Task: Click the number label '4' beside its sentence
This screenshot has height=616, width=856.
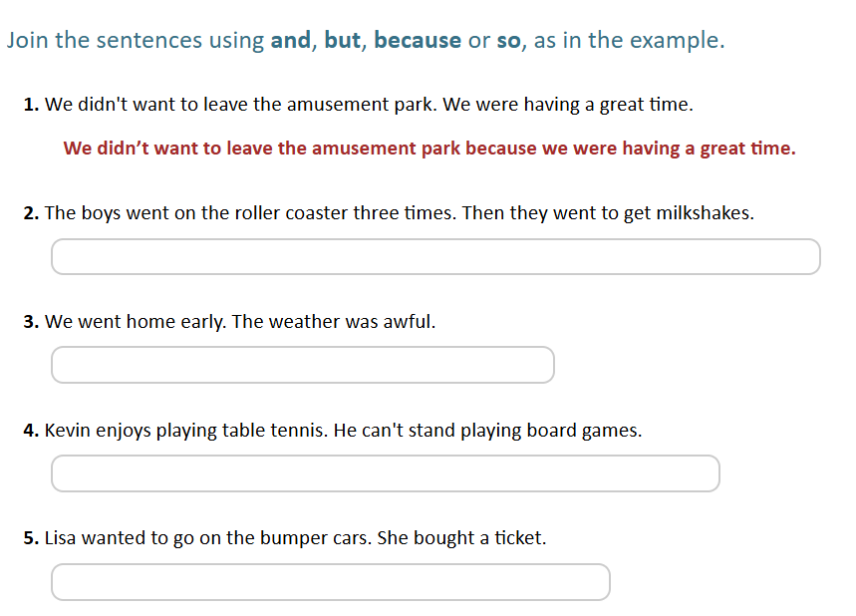Action: (x=29, y=430)
